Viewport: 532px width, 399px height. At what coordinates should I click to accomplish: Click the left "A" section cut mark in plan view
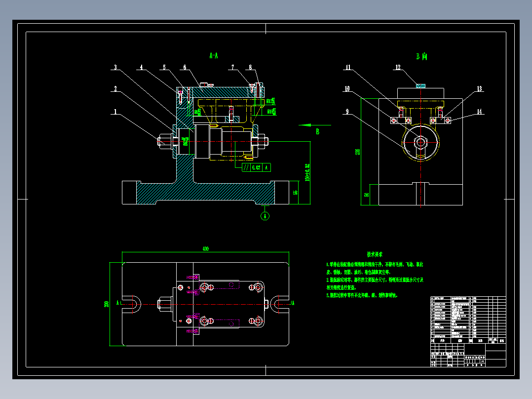point(118,303)
